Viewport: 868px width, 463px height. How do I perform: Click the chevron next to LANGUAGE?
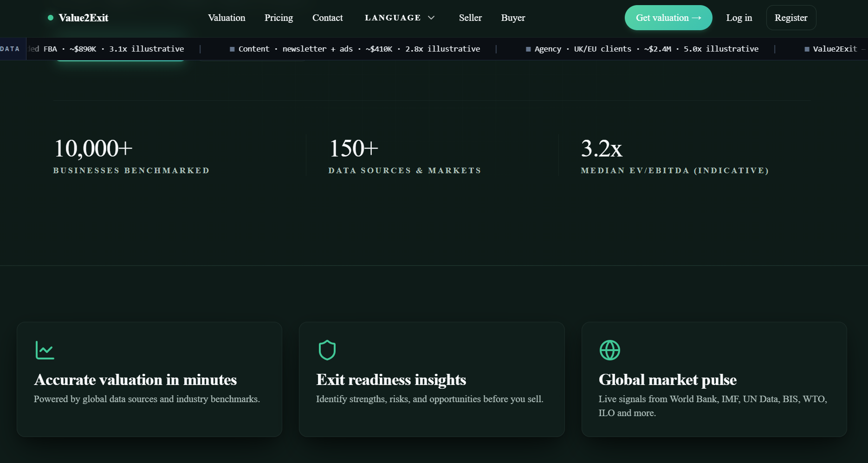coord(431,18)
